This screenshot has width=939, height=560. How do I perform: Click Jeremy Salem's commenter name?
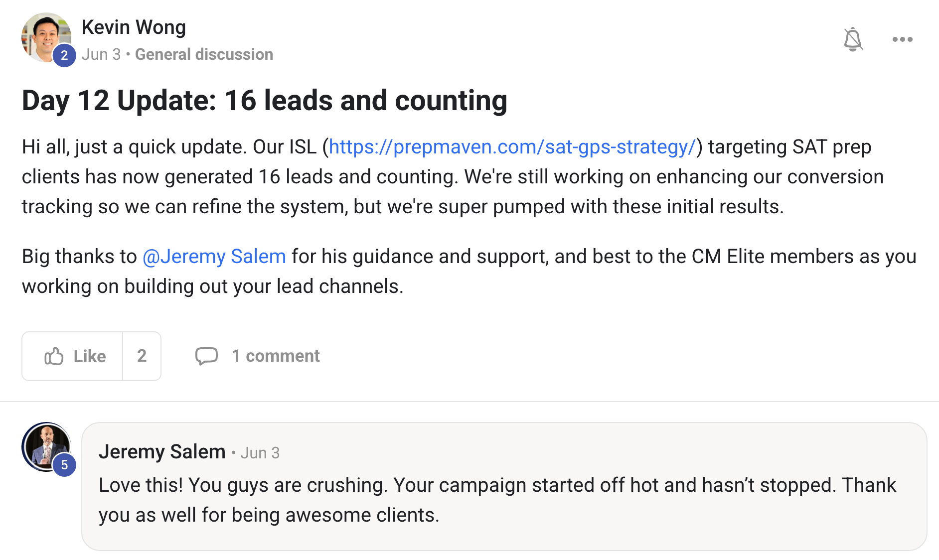(x=162, y=452)
